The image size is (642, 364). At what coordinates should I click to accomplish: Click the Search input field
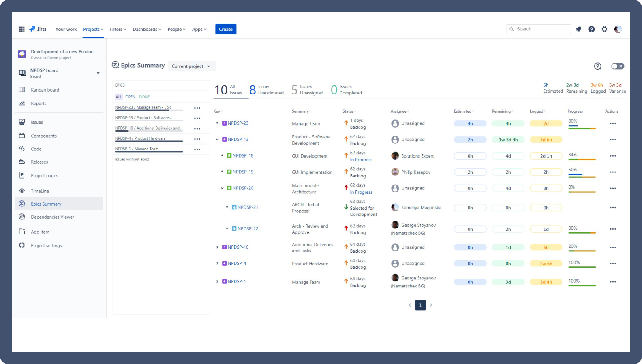coord(539,29)
